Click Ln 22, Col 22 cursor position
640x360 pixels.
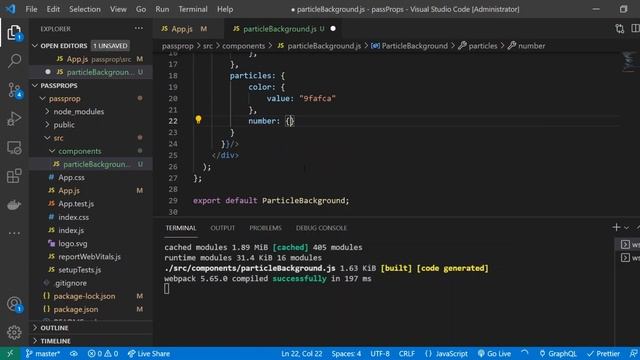pyautogui.click(x=301, y=353)
